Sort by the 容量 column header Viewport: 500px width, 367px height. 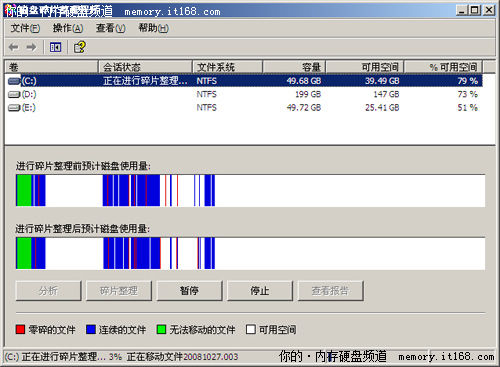tap(294, 67)
